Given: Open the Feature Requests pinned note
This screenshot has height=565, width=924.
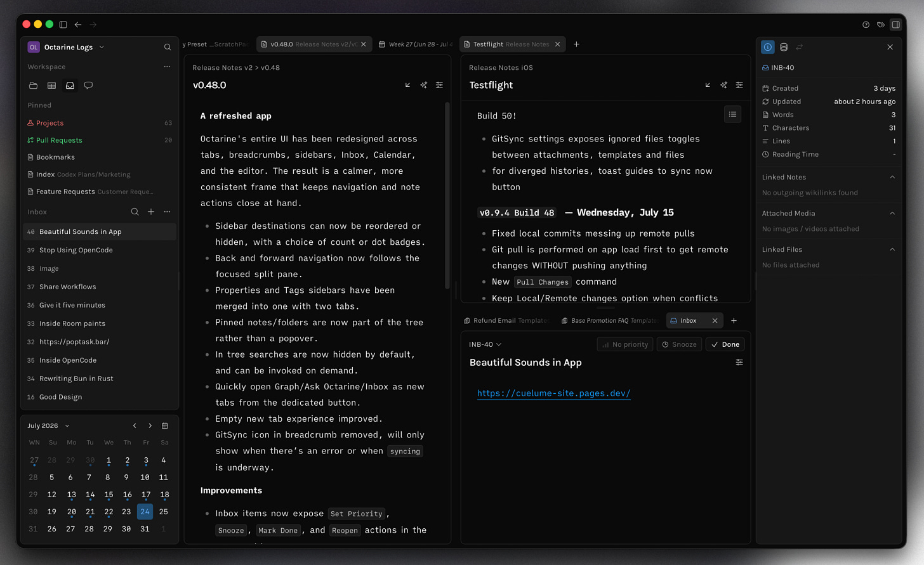Looking at the screenshot, I should 100,192.
